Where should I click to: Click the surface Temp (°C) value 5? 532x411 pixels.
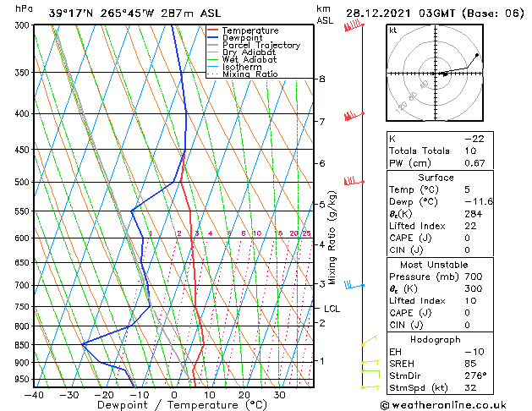tap(468, 189)
